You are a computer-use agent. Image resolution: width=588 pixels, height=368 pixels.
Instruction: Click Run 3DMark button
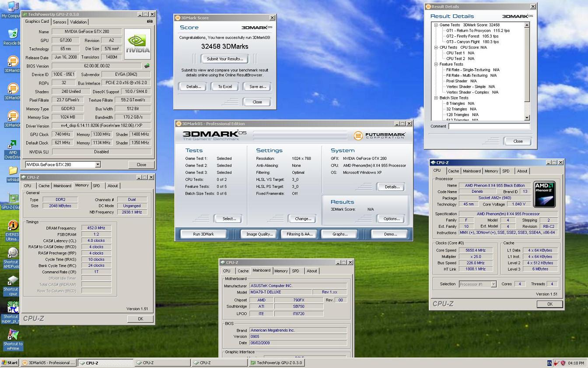[x=203, y=234]
